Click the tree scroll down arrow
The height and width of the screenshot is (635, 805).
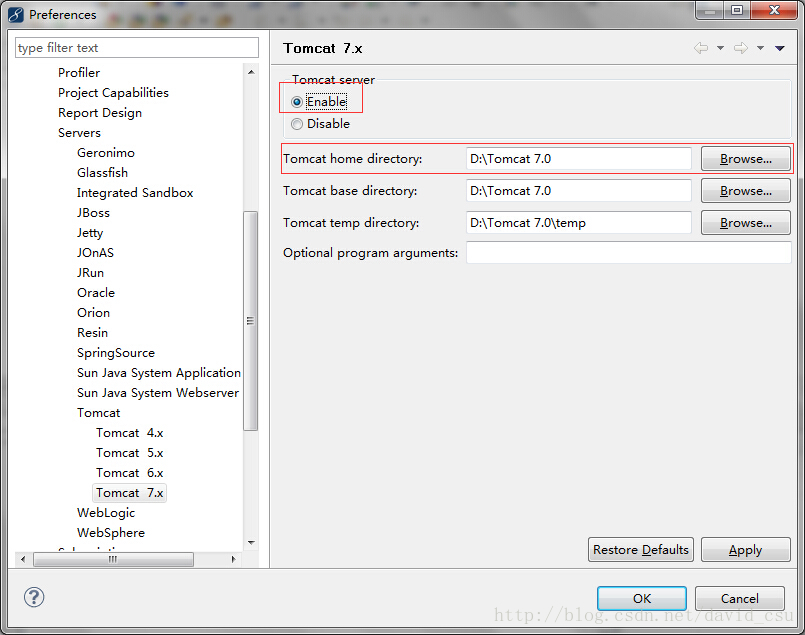(x=251, y=543)
